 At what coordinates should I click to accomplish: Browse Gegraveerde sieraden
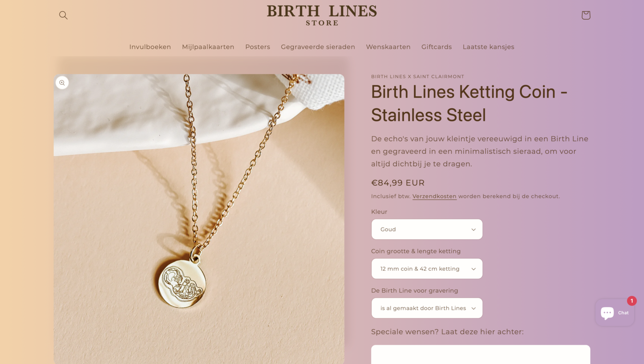318,47
